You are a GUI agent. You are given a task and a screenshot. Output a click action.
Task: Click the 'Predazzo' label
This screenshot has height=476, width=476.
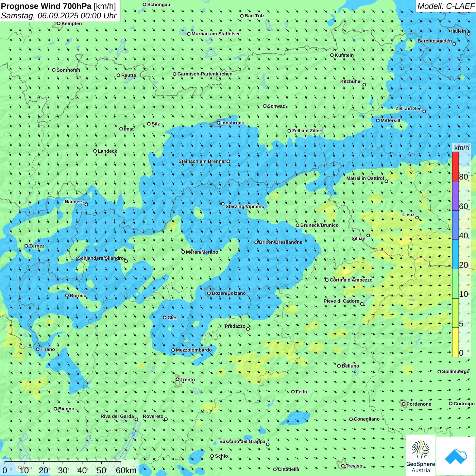(x=235, y=326)
